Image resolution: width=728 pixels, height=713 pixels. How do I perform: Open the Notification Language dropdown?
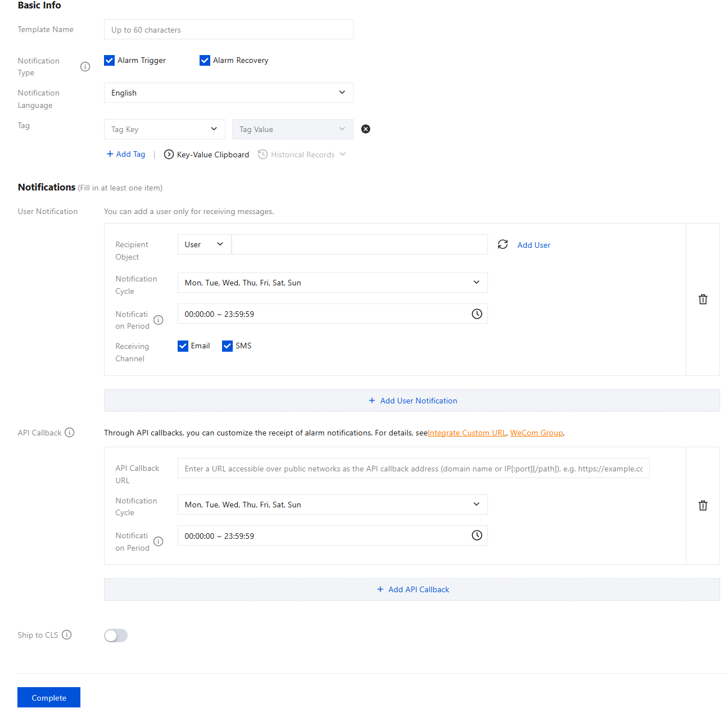(228, 93)
